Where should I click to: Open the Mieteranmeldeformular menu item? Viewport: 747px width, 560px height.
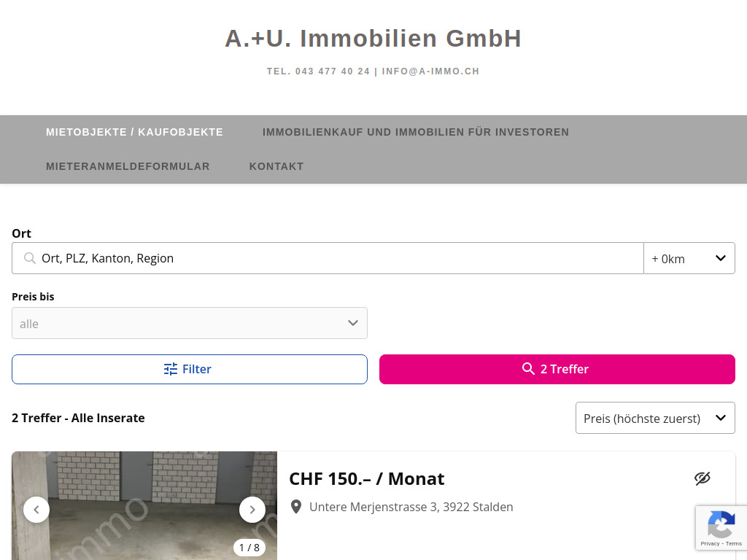pos(128,166)
